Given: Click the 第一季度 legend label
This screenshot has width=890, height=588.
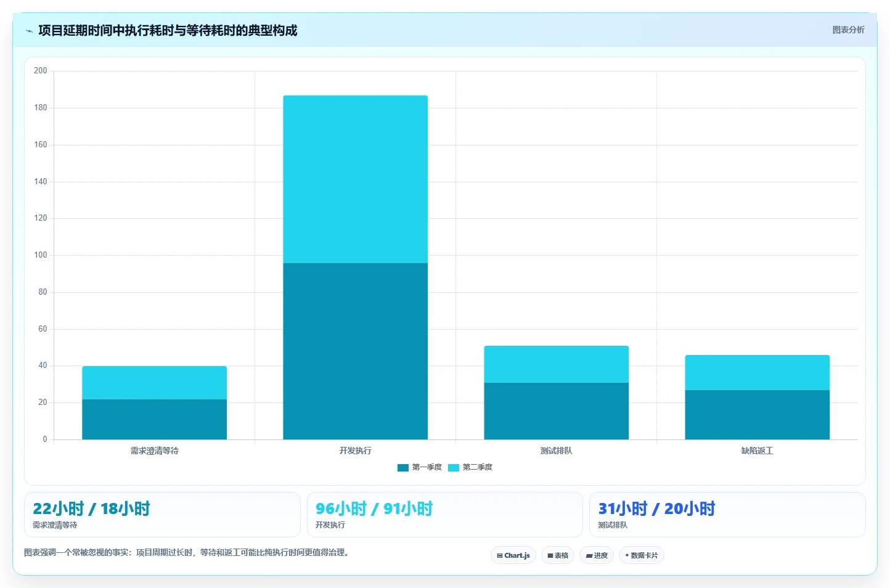Looking at the screenshot, I should [427, 467].
